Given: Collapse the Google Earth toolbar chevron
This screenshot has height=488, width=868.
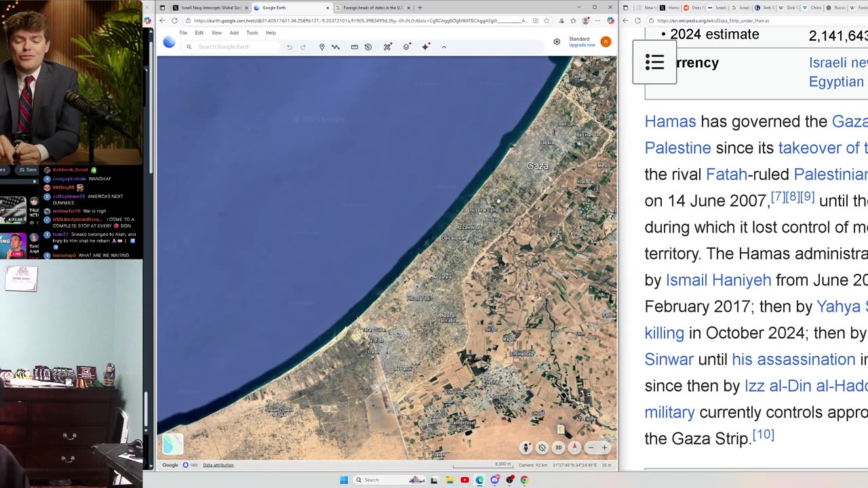Looking at the screenshot, I should point(444,47).
